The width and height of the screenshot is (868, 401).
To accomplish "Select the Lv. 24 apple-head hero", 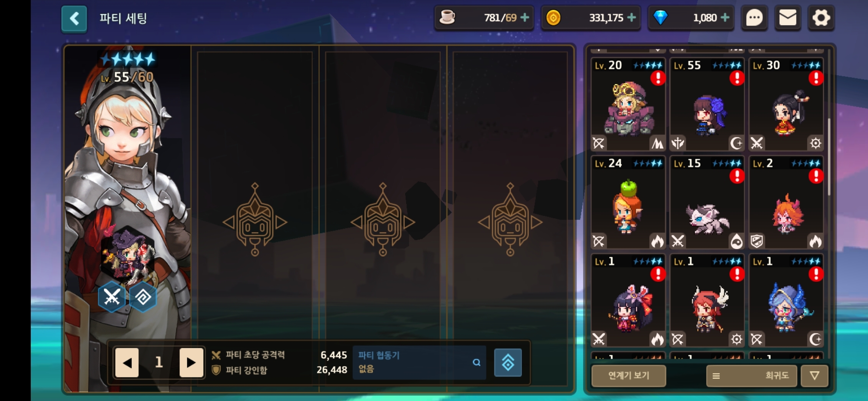I will (x=628, y=202).
